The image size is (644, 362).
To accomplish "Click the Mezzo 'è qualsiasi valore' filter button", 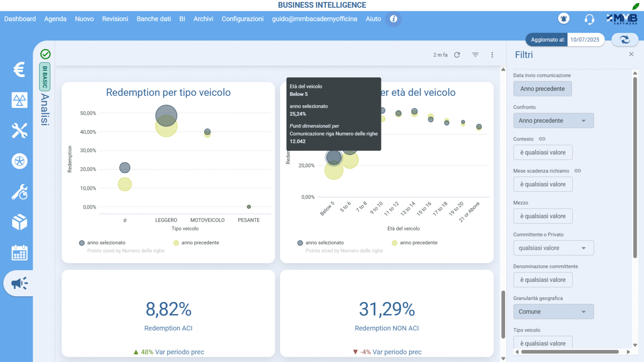I will (x=543, y=216).
